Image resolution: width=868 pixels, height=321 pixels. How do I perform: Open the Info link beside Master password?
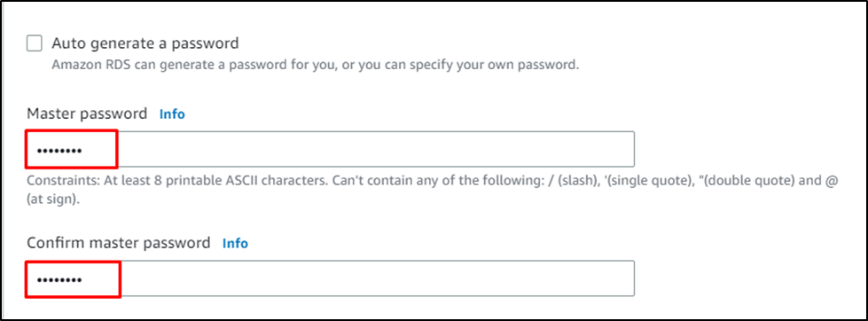(172, 114)
